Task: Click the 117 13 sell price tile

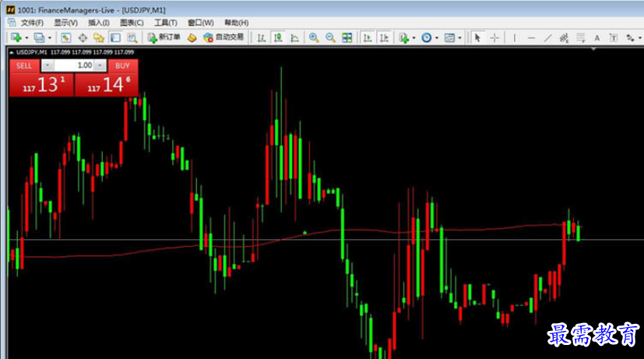Action: (x=41, y=85)
